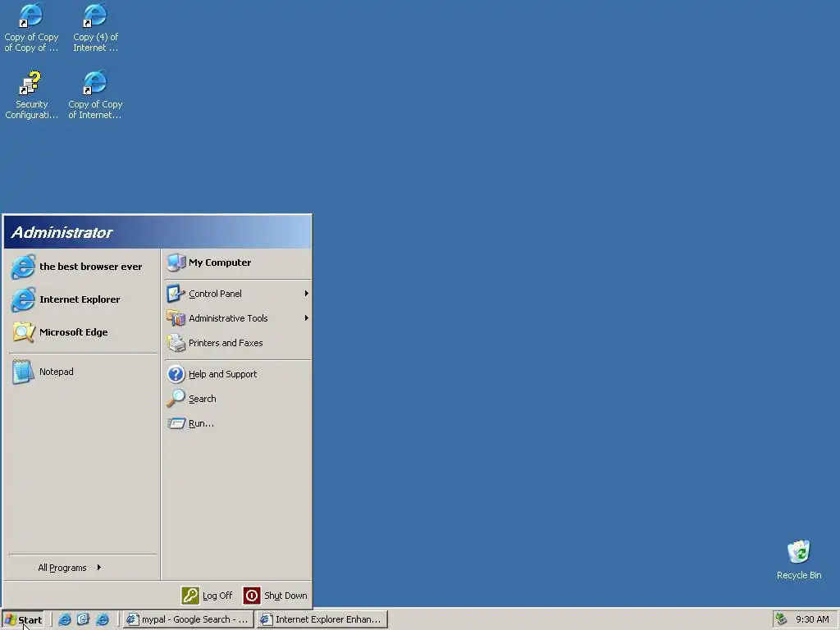This screenshot has width=840, height=630.
Task: Open Notepad from the Start menu
Action: [83, 372]
